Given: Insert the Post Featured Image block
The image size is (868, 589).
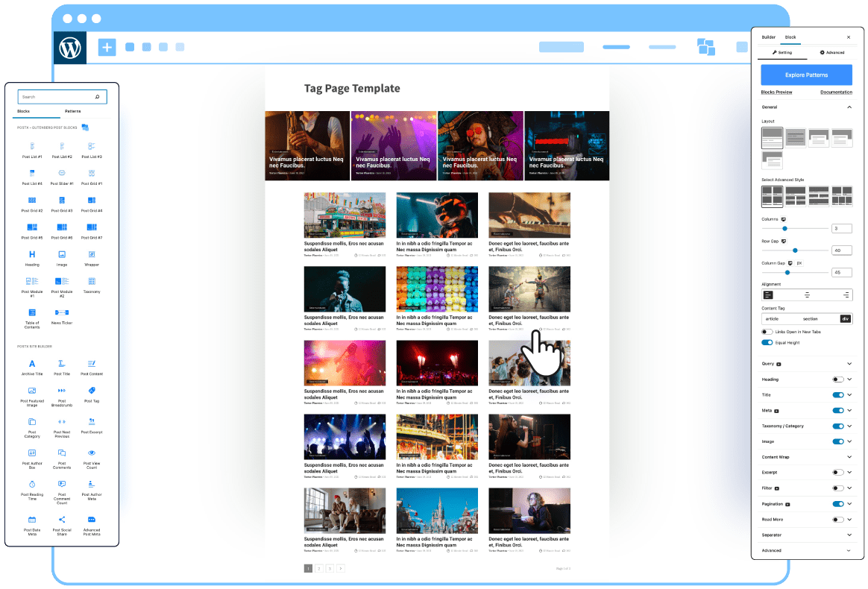Looking at the screenshot, I should (x=32, y=397).
